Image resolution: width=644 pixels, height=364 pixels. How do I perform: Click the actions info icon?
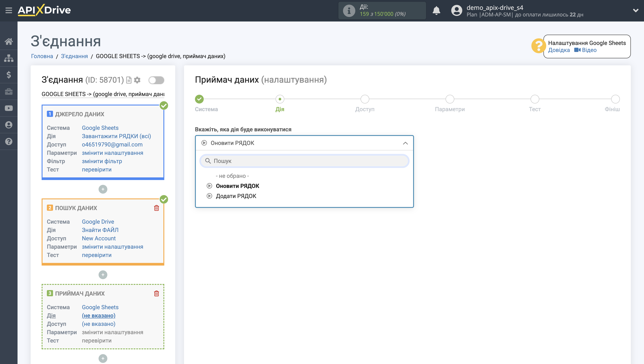pos(349,11)
